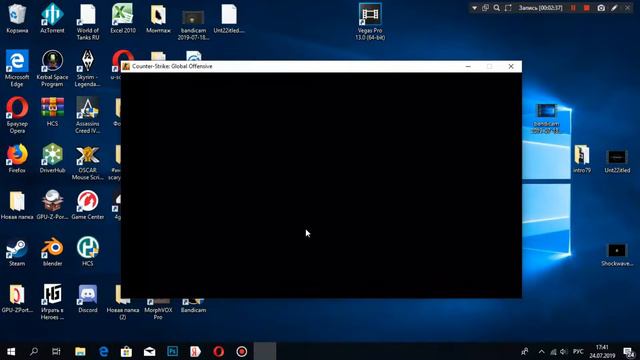Select the Opera browser desktop shortcut

[17, 115]
